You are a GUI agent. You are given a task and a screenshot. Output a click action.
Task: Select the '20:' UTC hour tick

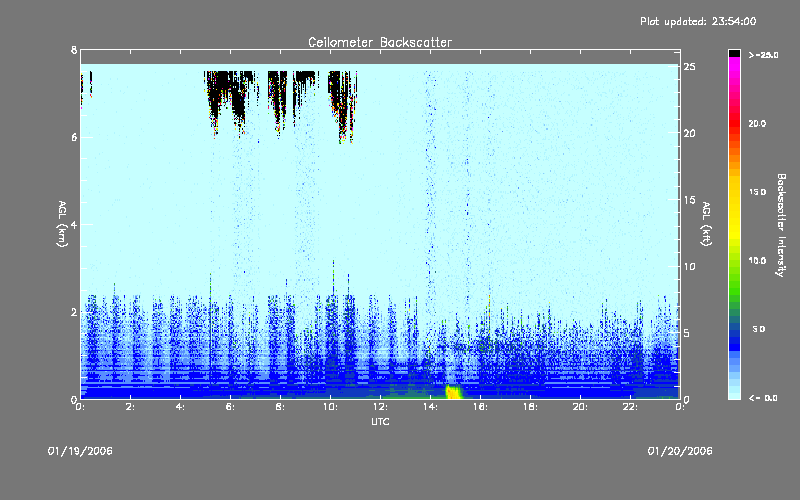(581, 407)
